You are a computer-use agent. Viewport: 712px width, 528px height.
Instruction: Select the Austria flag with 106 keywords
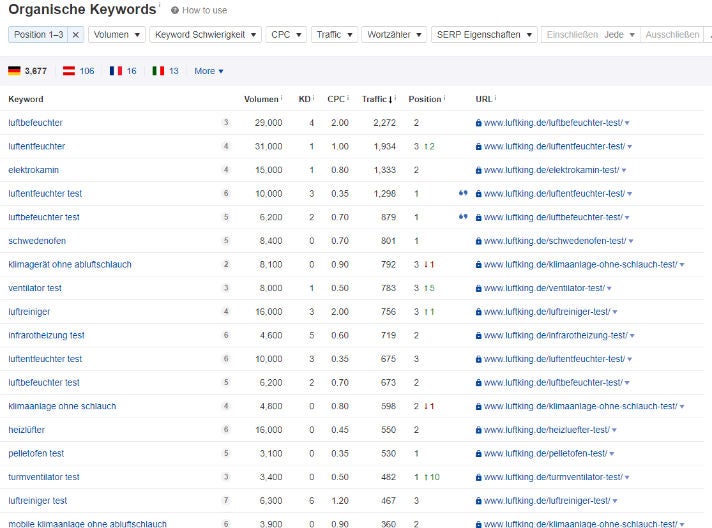[x=78, y=71]
